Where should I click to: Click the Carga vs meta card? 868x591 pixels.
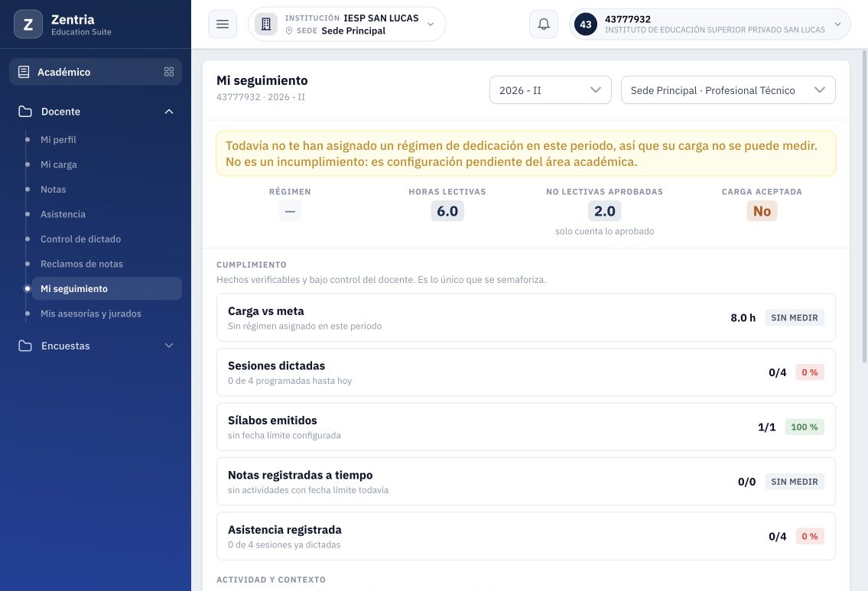[526, 317]
